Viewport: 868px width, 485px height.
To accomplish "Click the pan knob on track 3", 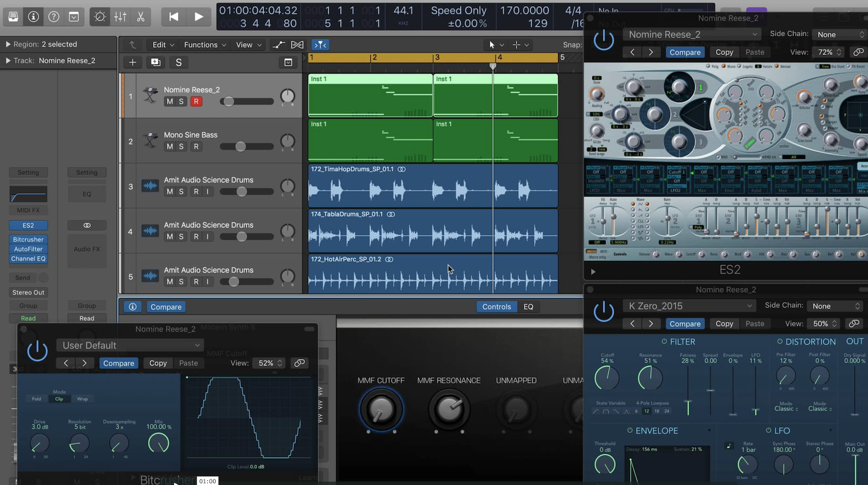I will (x=287, y=186).
